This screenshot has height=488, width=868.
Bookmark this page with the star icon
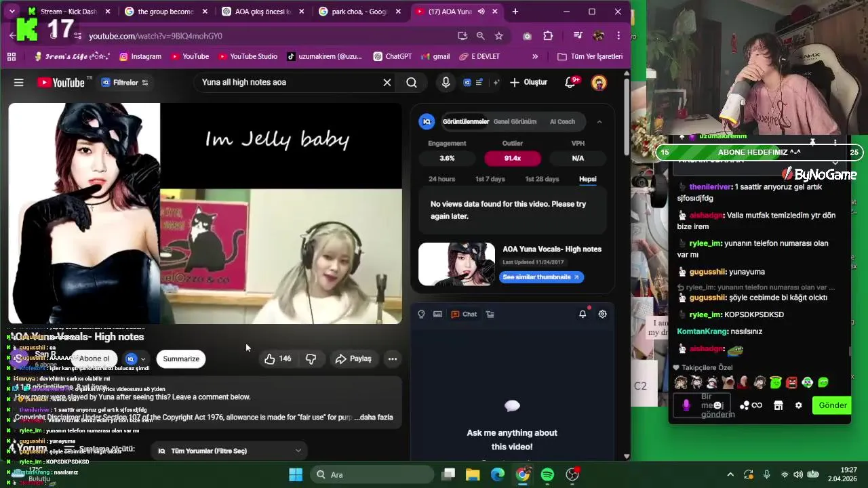tap(499, 36)
